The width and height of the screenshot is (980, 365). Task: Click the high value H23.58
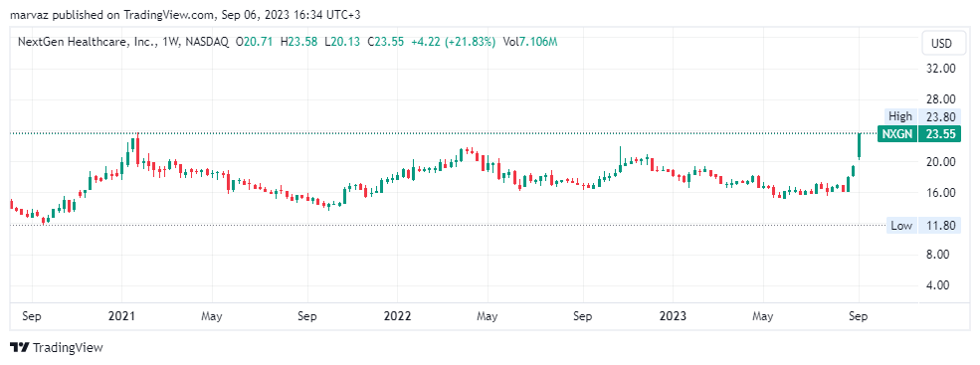coord(299,42)
